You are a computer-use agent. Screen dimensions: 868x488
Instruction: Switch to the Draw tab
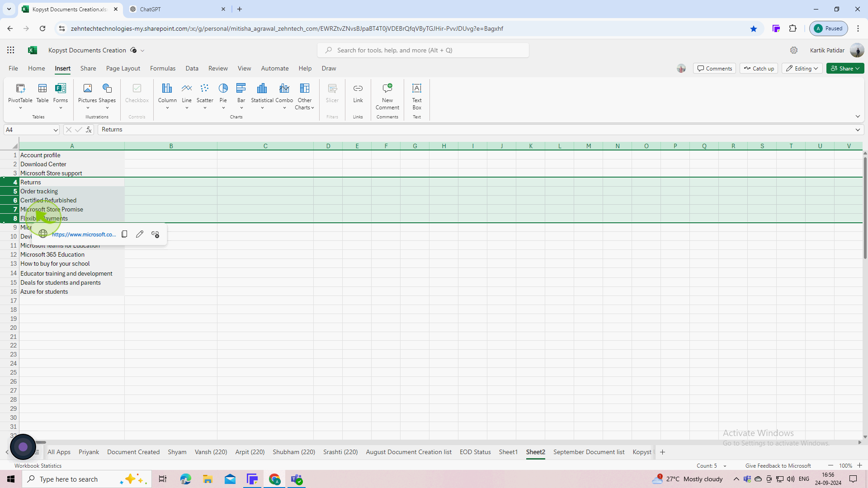click(329, 68)
